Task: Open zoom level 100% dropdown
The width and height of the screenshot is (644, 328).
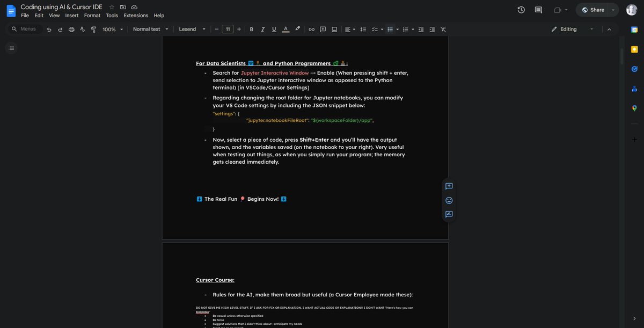Action: pos(113,30)
